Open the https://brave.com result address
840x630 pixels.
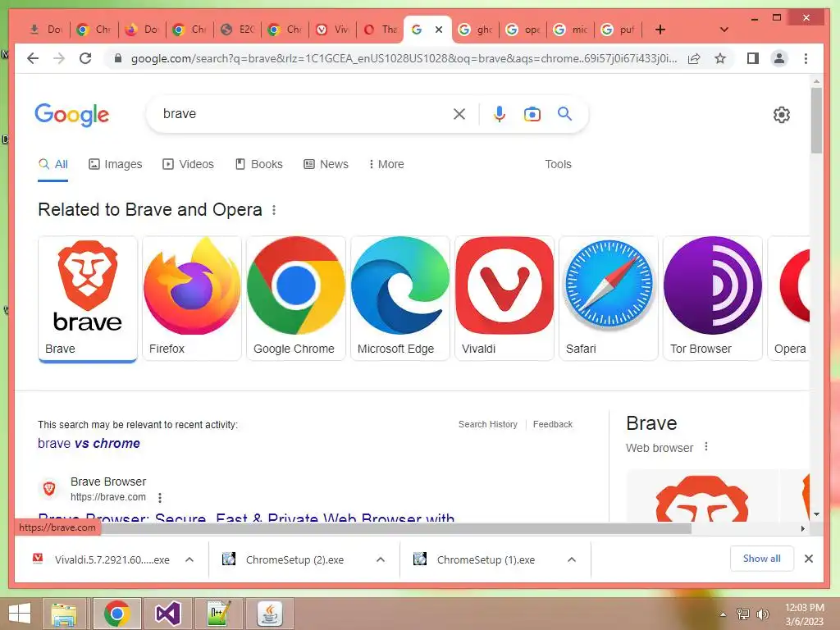click(108, 497)
